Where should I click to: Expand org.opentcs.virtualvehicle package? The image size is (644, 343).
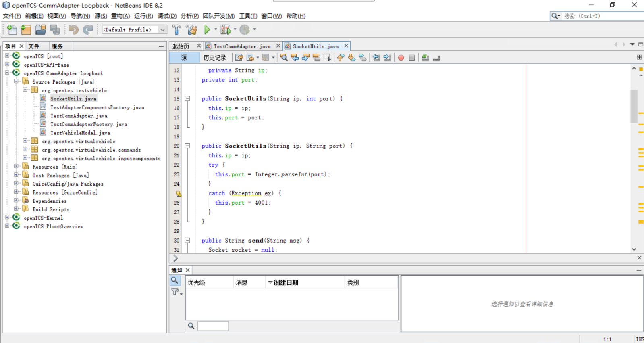coord(25,141)
